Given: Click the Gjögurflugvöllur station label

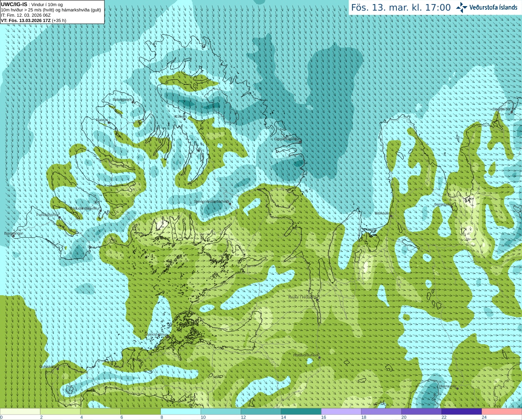Looking at the screenshot, I should [287, 139].
